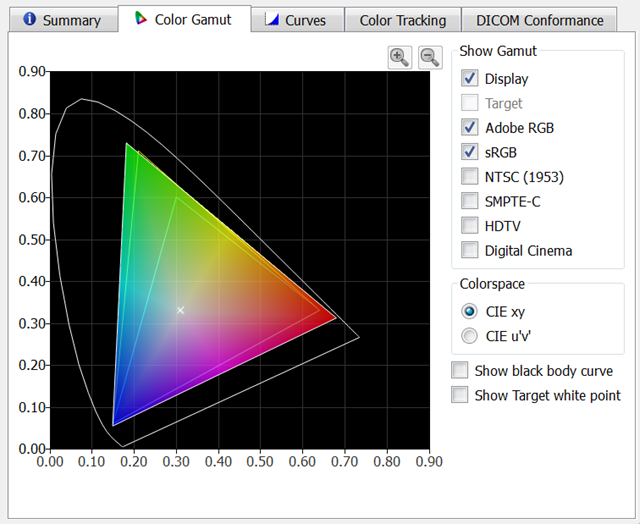Switch to the Curves tab
This screenshot has width=640, height=524.
click(295, 20)
